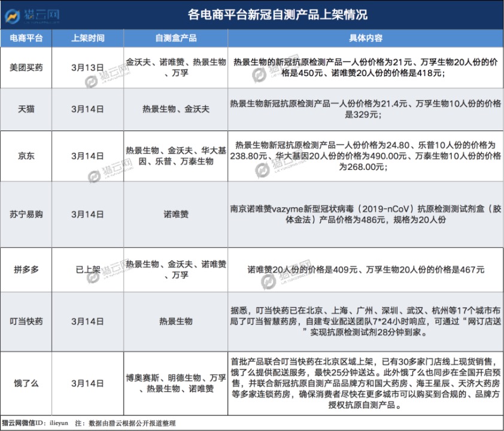
Task: Click the 热景生物、金沃夫 product cell
Action: click(x=176, y=110)
